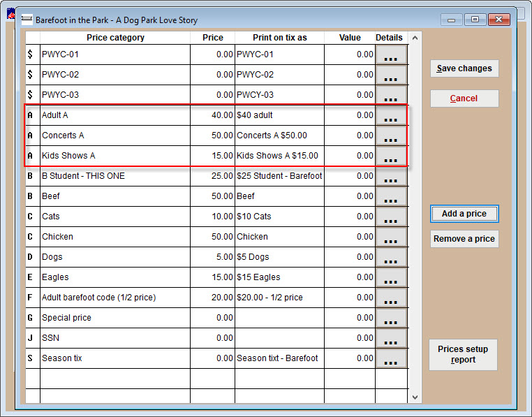Open details for the Season tix row

[390, 359]
